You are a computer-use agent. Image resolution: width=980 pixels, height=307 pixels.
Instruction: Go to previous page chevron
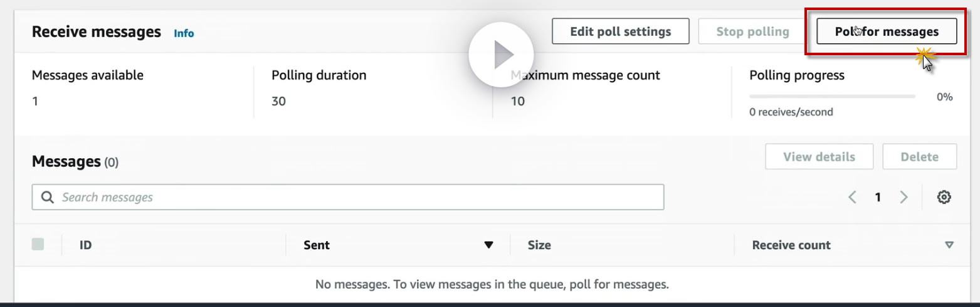(852, 197)
